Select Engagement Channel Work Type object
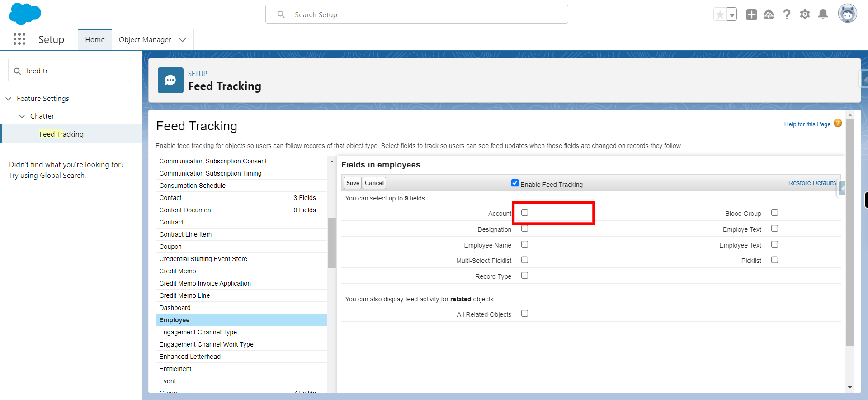Viewport: 868px width, 400px height. 242,344
